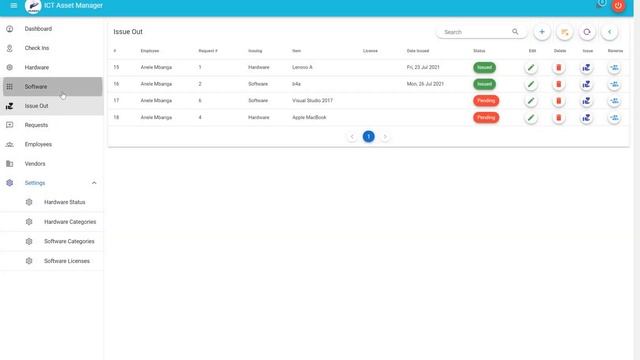This screenshot has height=360, width=640.
Task: Delete row 16 software entry
Action: [559, 84]
